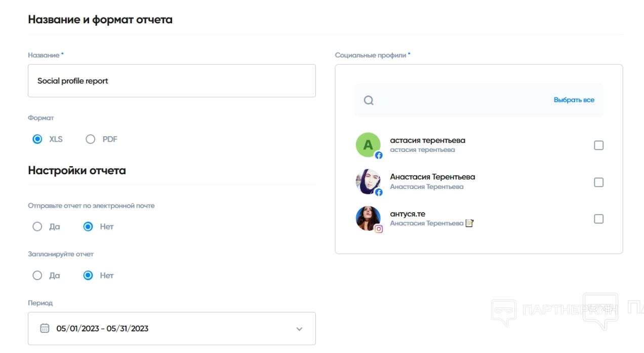This screenshot has width=644, height=353.
Task: Check the box for Анастасия Терентьева Facebook profile
Action: (598, 182)
